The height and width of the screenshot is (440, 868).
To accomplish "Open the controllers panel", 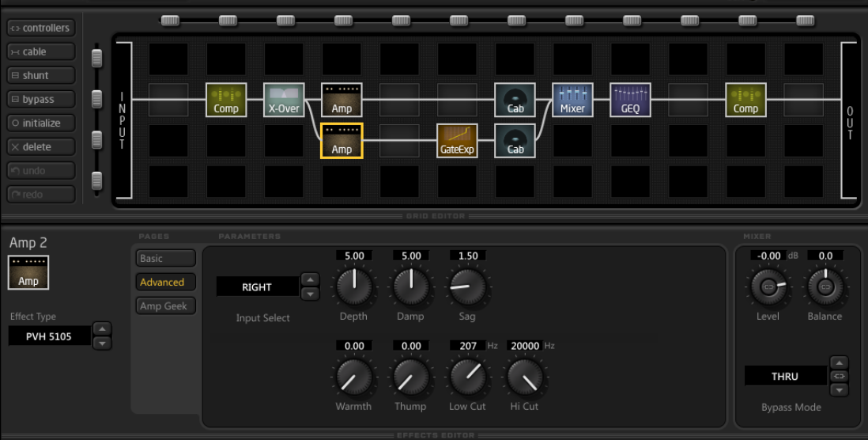I will (x=41, y=28).
